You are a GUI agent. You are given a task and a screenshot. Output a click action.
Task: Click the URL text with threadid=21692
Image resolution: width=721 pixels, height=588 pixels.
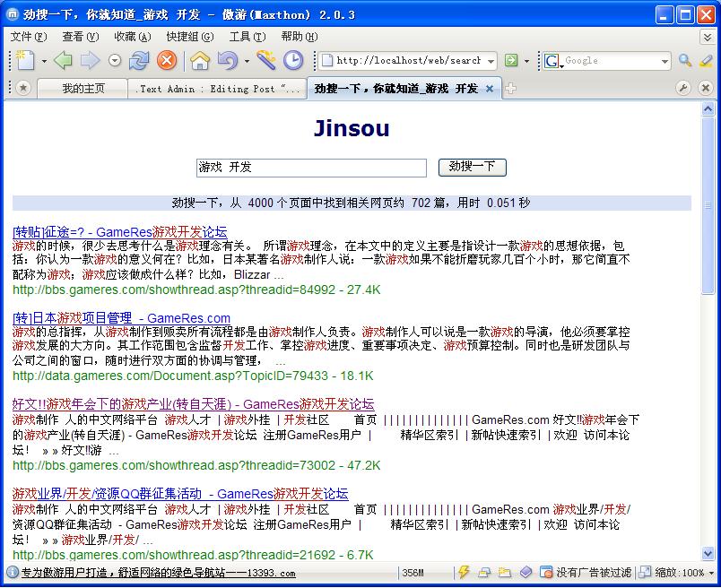[x=193, y=555]
